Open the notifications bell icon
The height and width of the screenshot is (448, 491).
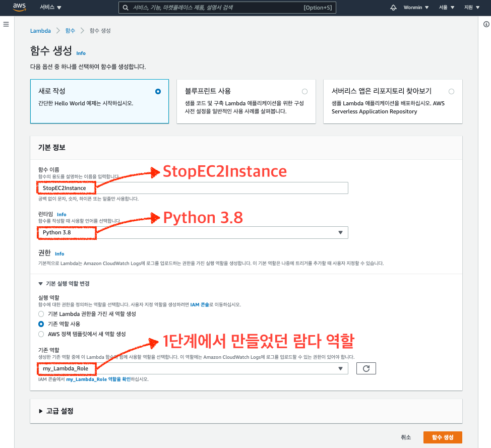(x=393, y=8)
